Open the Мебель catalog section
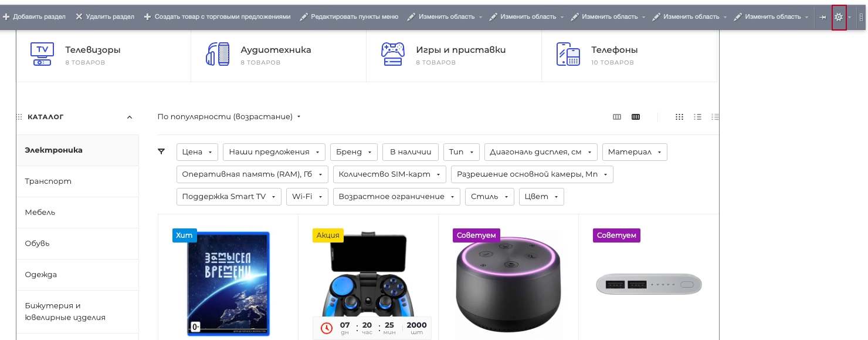This screenshot has width=868, height=340. coord(40,213)
